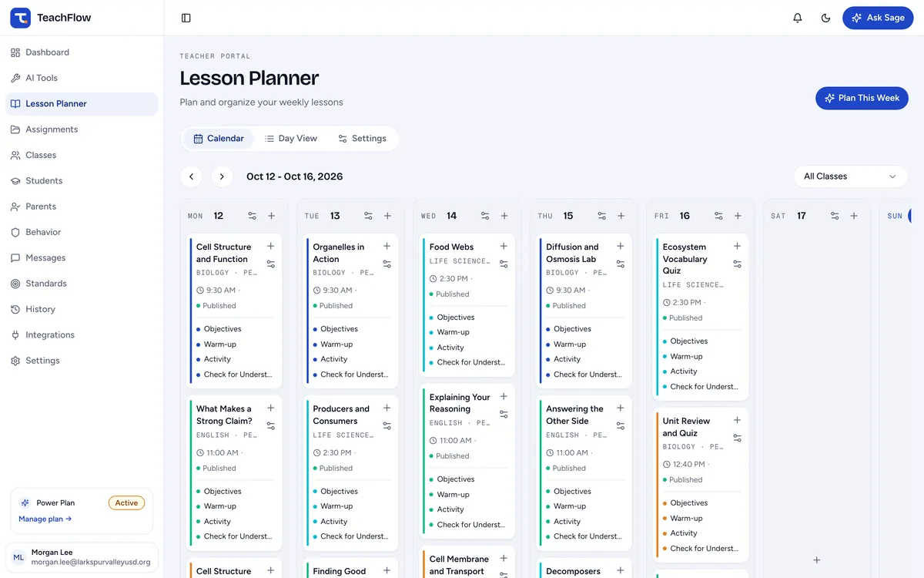The width and height of the screenshot is (924, 578).
Task: Switch to the Calendar tab
Action: click(219, 139)
